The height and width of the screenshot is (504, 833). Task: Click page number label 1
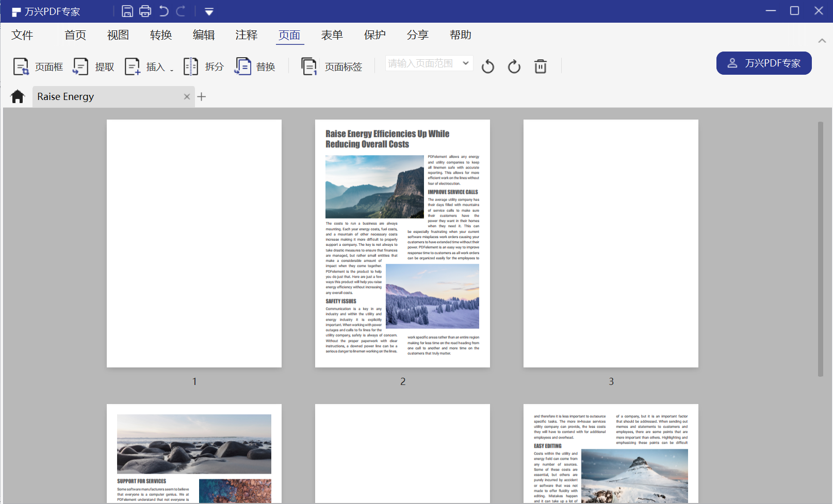[194, 381]
